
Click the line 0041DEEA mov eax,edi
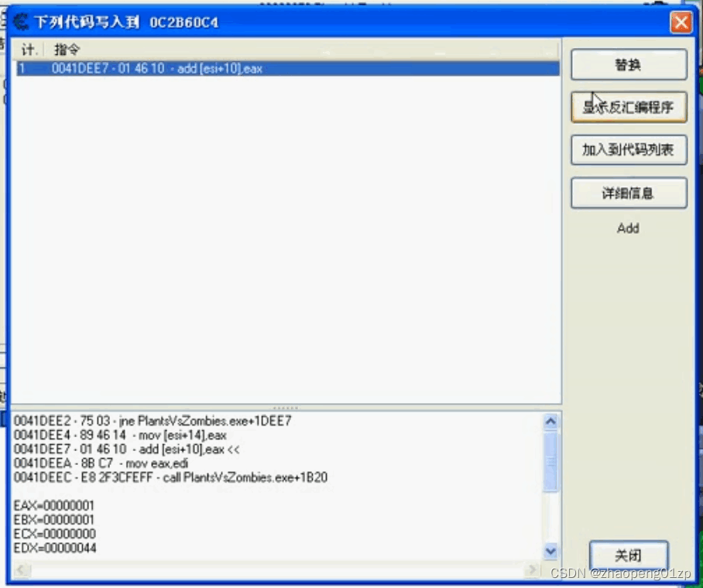coord(101,463)
